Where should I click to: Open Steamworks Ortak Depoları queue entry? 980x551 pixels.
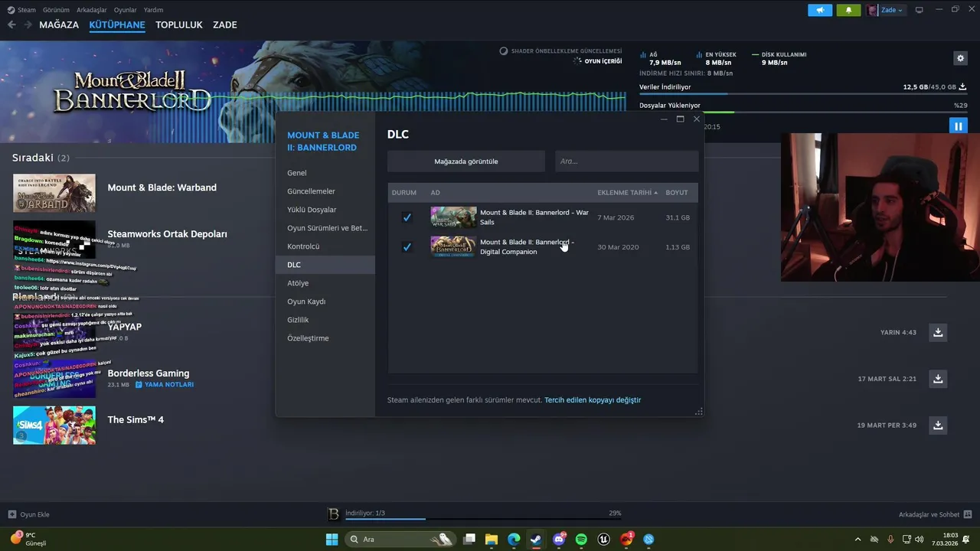[167, 234]
